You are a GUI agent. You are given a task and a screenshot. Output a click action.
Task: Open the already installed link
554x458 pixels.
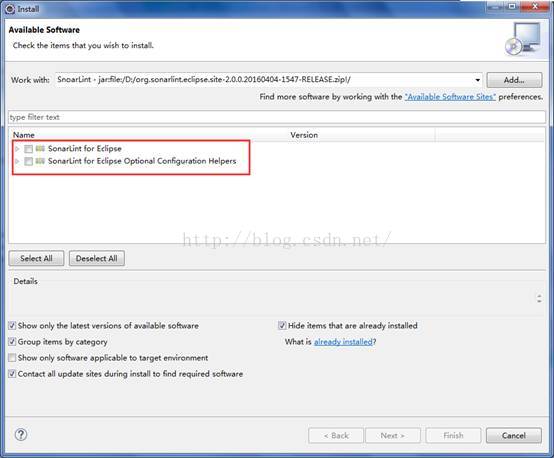point(343,342)
